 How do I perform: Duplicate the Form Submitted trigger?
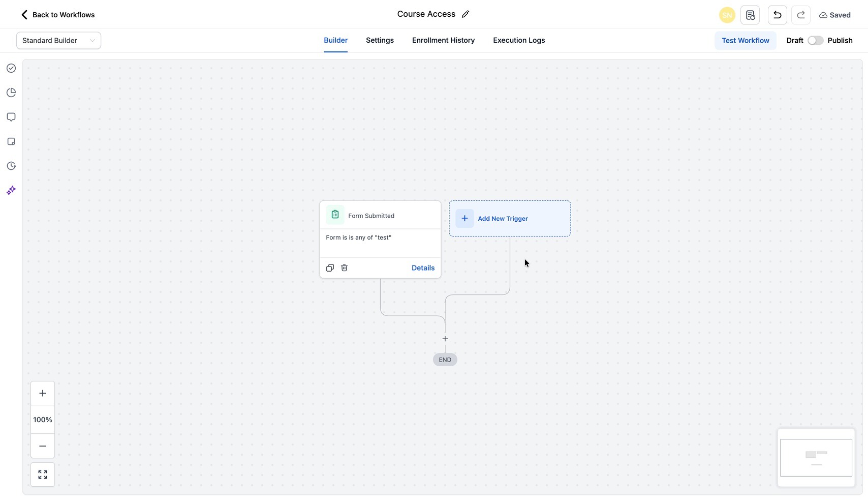tap(330, 268)
